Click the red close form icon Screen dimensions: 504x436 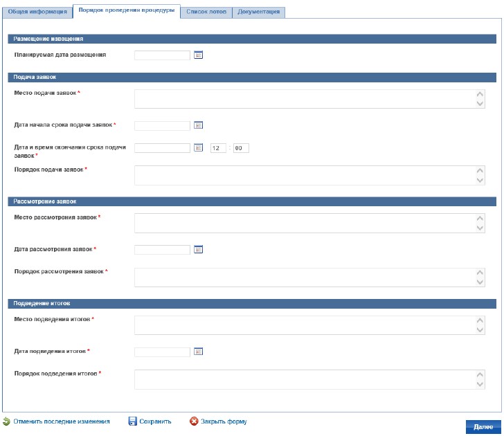[195, 421]
